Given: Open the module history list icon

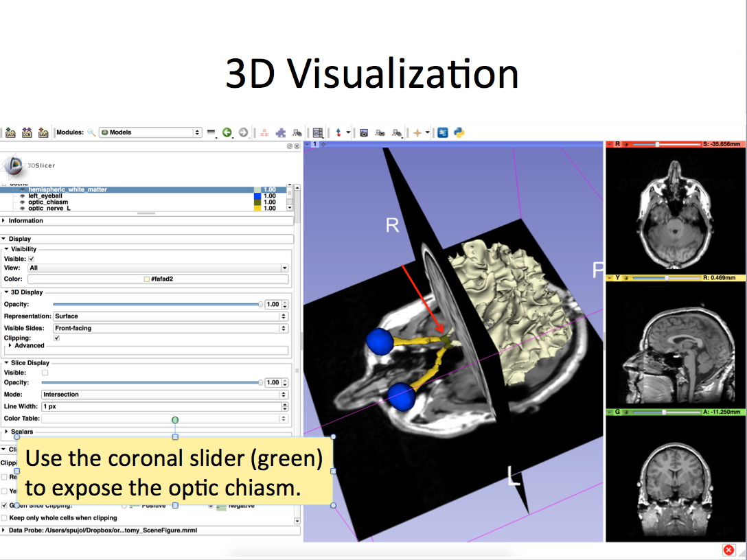Looking at the screenshot, I should 211,133.
